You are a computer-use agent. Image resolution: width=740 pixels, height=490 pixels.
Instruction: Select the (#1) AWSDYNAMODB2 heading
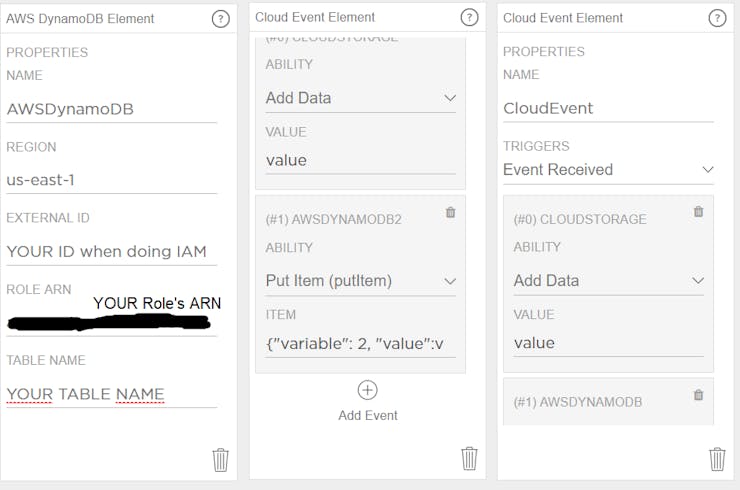pos(333,220)
